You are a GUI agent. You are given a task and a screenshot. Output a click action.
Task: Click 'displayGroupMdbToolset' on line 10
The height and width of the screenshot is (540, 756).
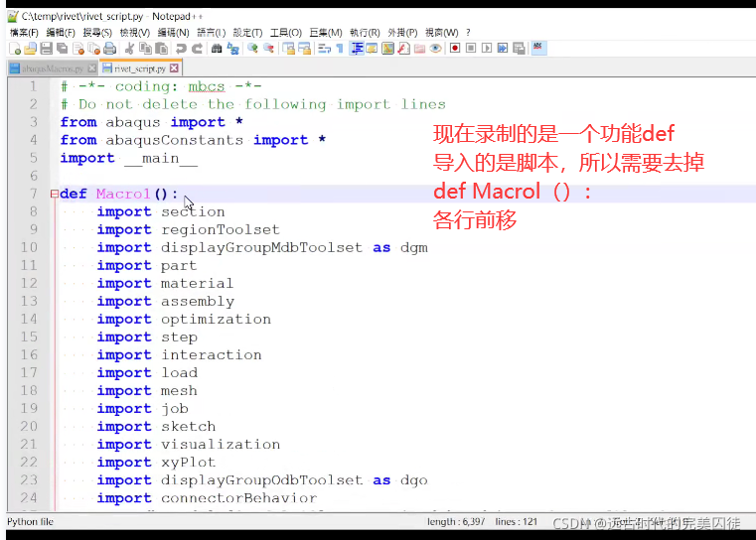[x=261, y=247]
